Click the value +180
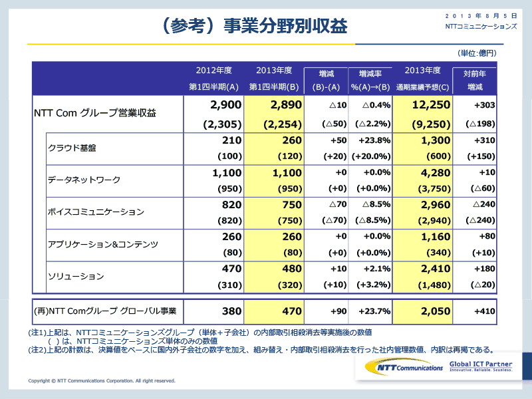 [485, 269]
